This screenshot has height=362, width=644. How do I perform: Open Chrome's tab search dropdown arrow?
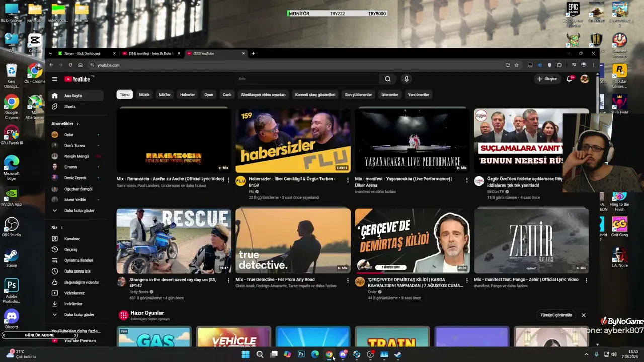(51, 53)
